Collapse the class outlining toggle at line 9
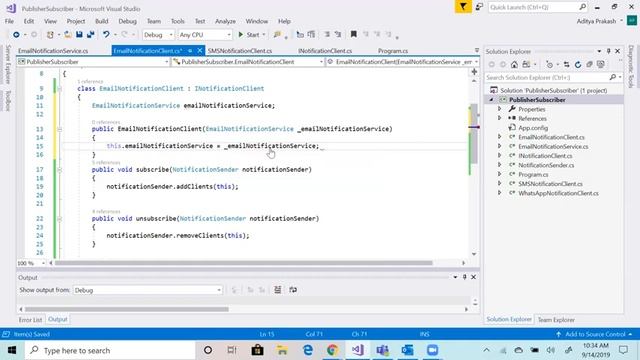Viewport: 640px width, 360px height. [x=60, y=89]
